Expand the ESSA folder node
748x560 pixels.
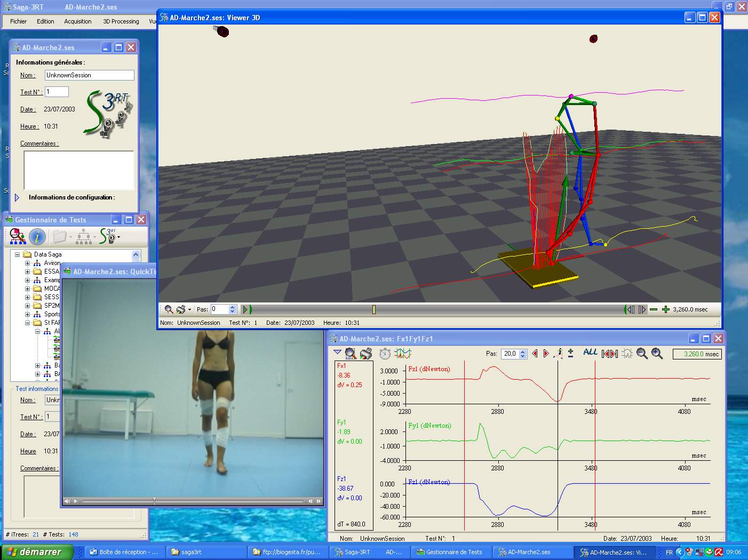(27, 271)
